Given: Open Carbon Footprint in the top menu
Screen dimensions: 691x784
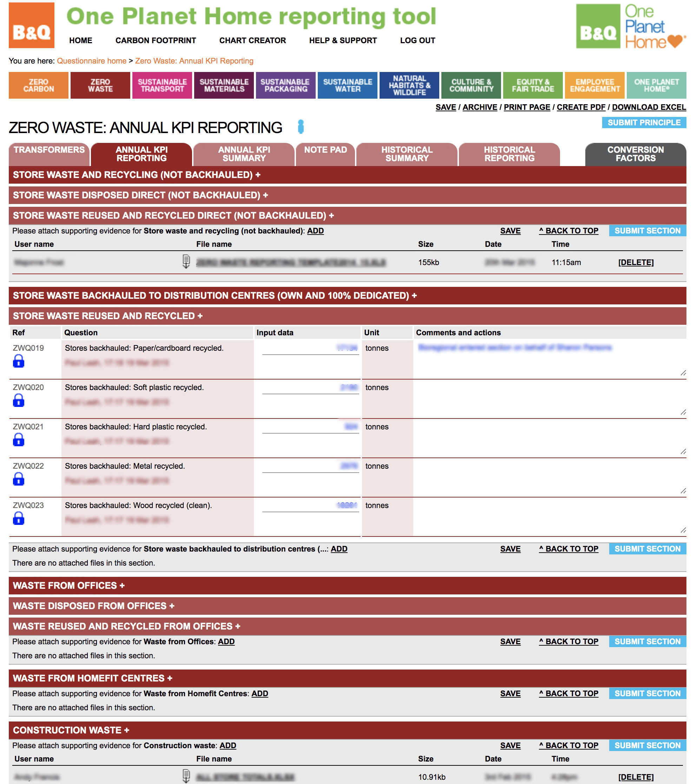Looking at the screenshot, I should 156,40.
